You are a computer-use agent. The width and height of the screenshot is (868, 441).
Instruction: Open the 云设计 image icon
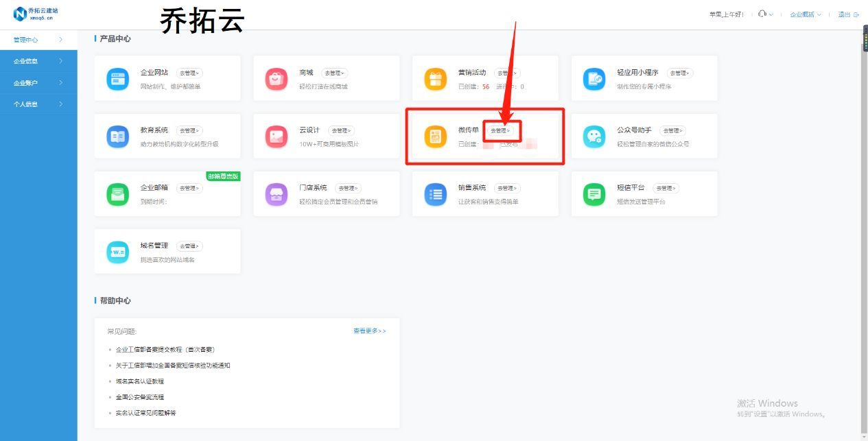click(277, 136)
